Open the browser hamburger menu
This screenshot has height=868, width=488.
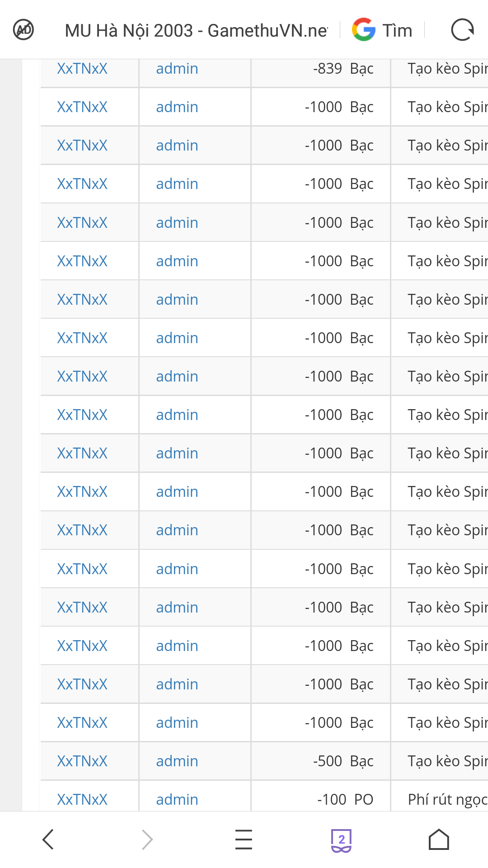click(x=244, y=840)
